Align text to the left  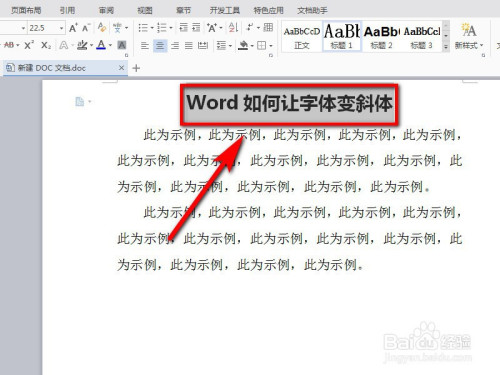coord(144,45)
